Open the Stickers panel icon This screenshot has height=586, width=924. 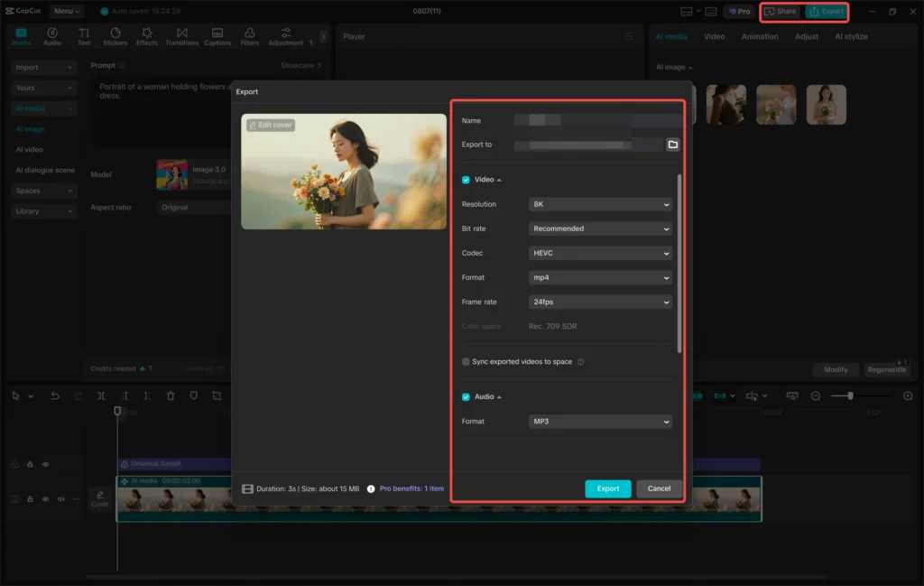pos(115,36)
